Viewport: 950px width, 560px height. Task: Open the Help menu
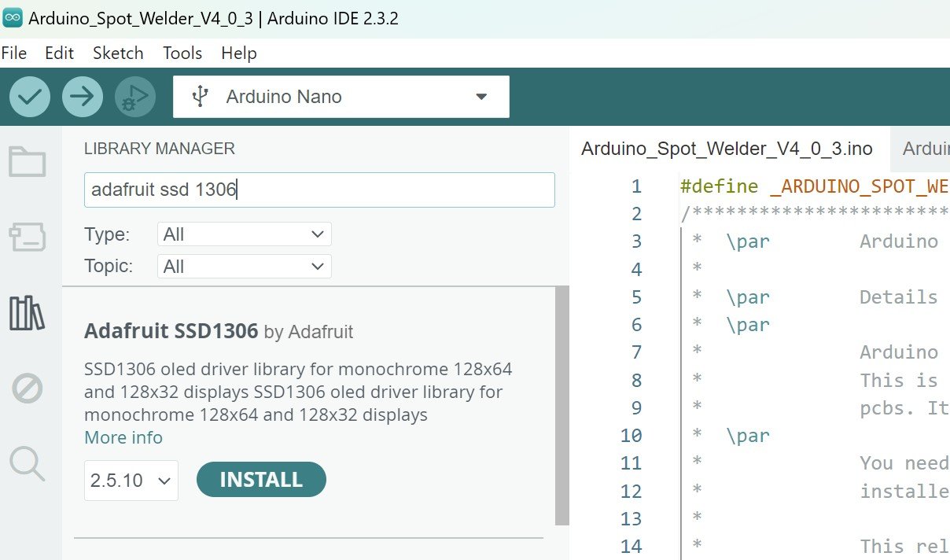click(x=239, y=53)
